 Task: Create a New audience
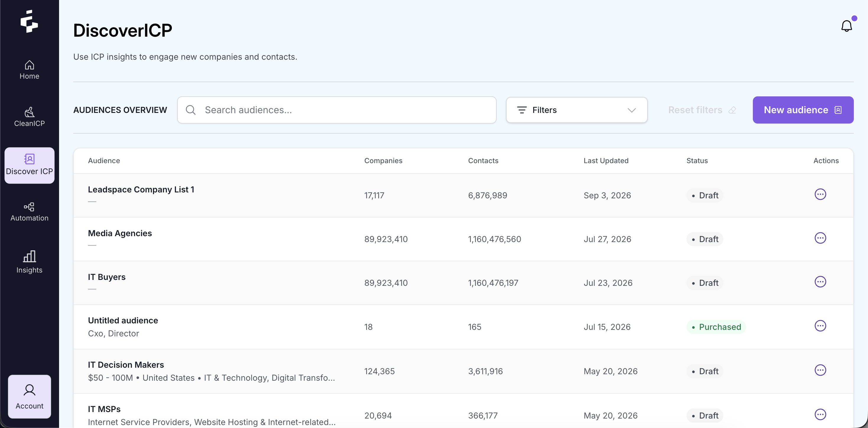click(x=803, y=110)
